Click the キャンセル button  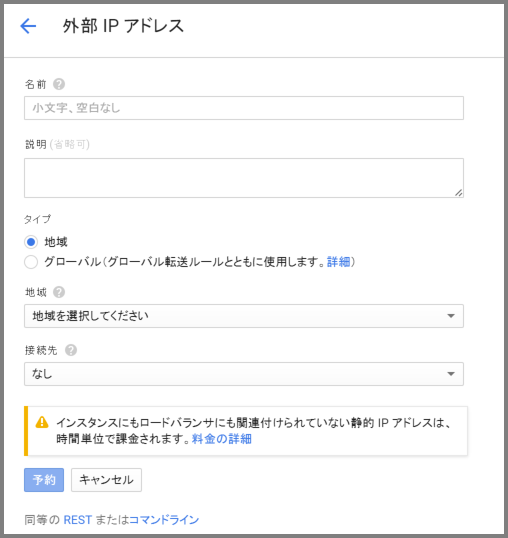(106, 480)
